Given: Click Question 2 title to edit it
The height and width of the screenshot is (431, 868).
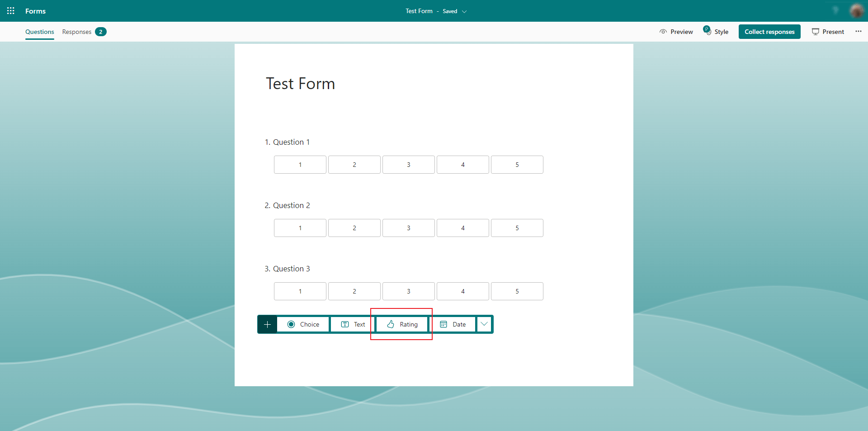Looking at the screenshot, I should click(x=292, y=205).
